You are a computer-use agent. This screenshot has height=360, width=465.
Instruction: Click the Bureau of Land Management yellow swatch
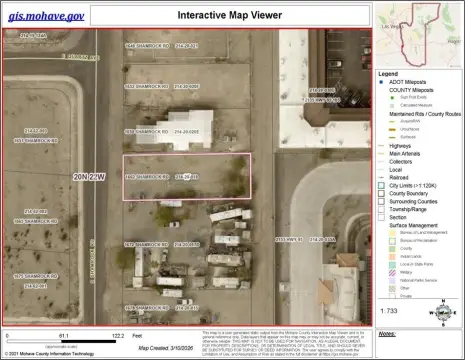(392, 233)
